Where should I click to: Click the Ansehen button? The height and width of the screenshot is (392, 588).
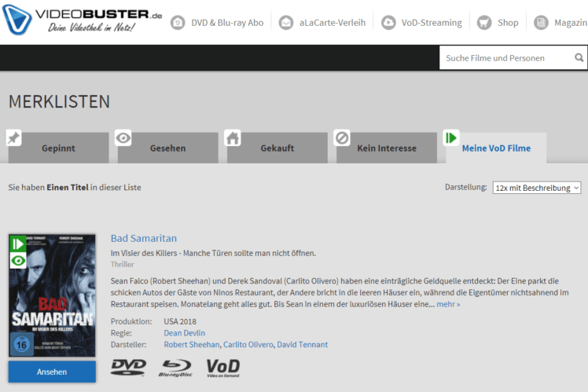52,372
